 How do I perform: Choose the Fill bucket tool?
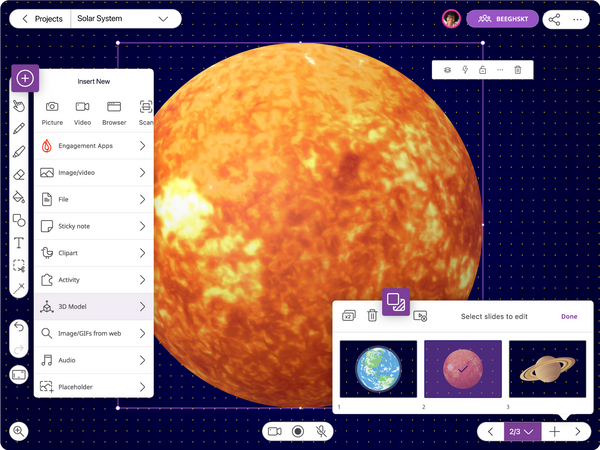pos(18,197)
